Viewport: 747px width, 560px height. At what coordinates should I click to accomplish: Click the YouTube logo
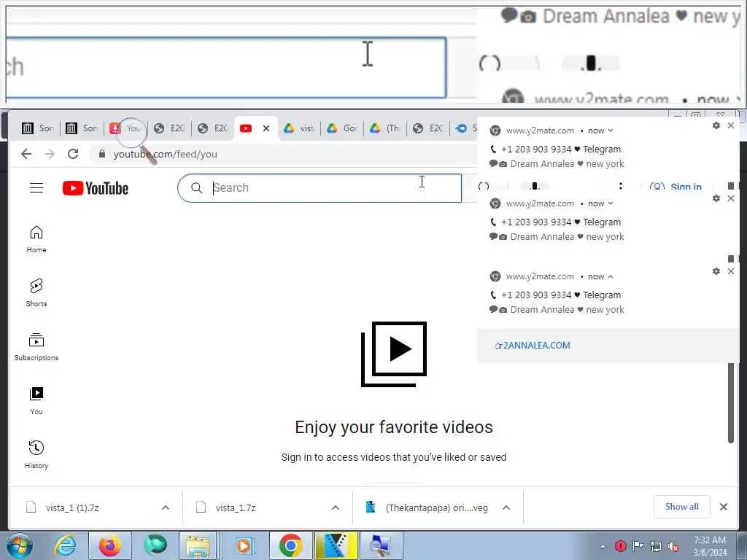(96, 188)
